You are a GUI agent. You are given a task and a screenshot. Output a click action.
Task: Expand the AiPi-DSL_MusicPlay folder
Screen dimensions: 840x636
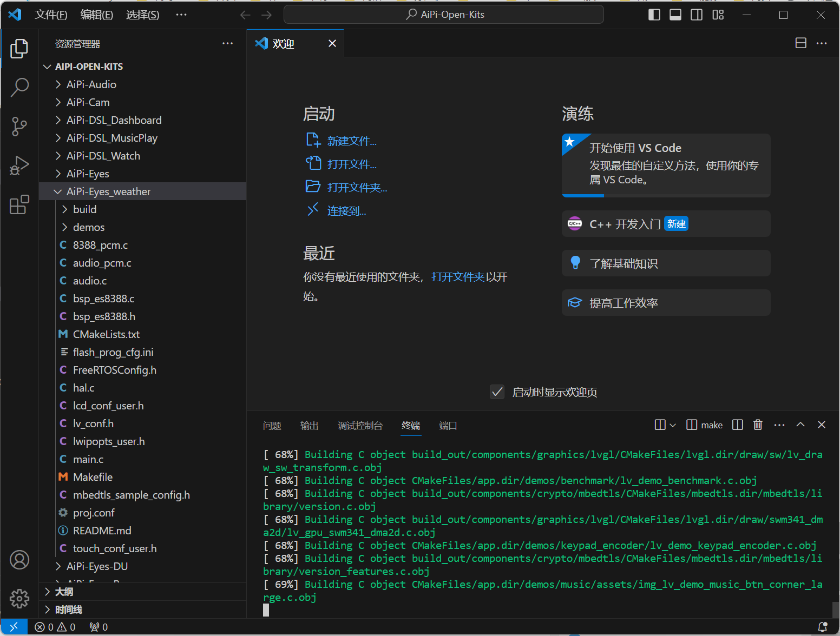(143, 138)
